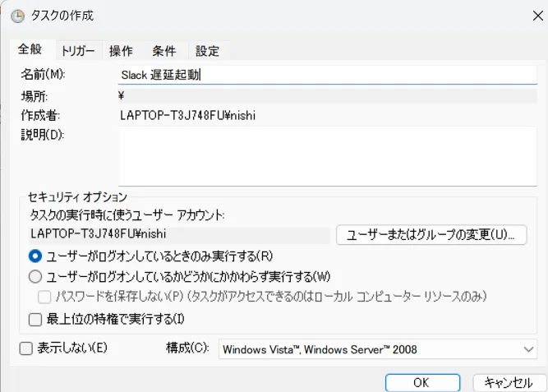This screenshot has height=392, width=548.
Task: Go to the 操作 tab
Action: (x=121, y=51)
